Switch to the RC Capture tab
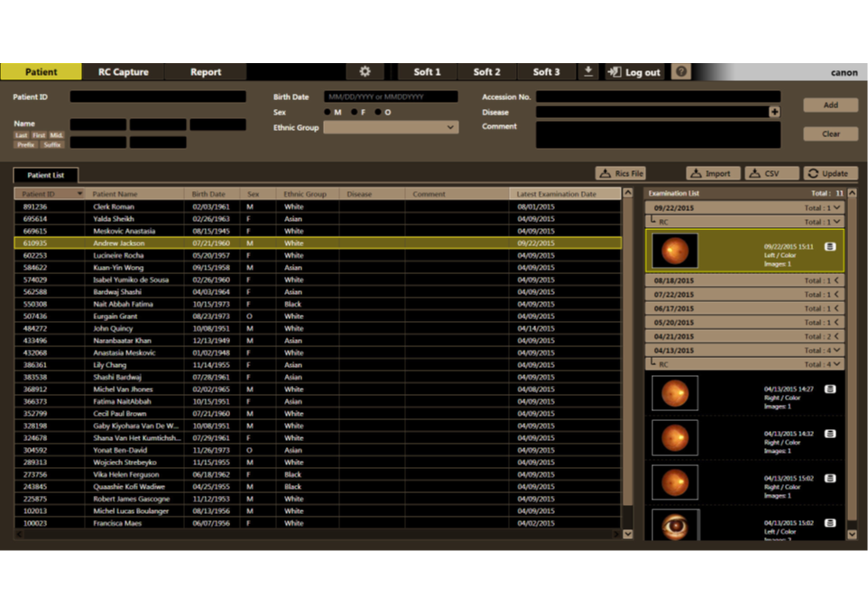This screenshot has height=614, width=868. pos(123,72)
